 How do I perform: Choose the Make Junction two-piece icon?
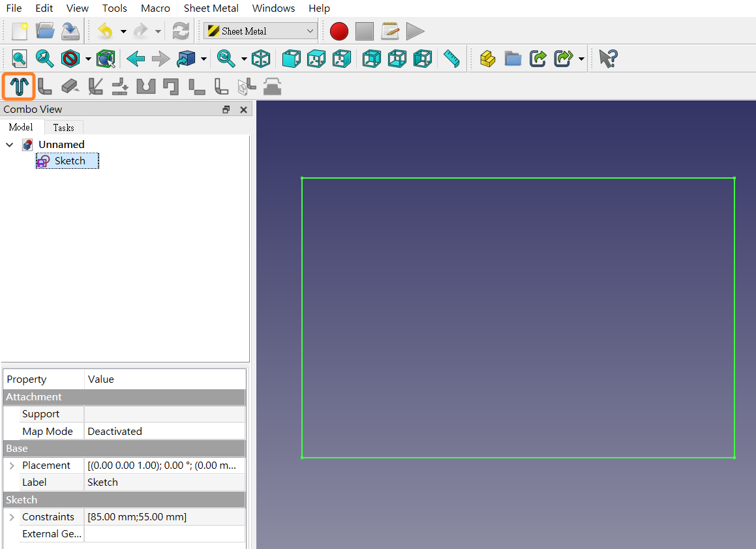(197, 87)
